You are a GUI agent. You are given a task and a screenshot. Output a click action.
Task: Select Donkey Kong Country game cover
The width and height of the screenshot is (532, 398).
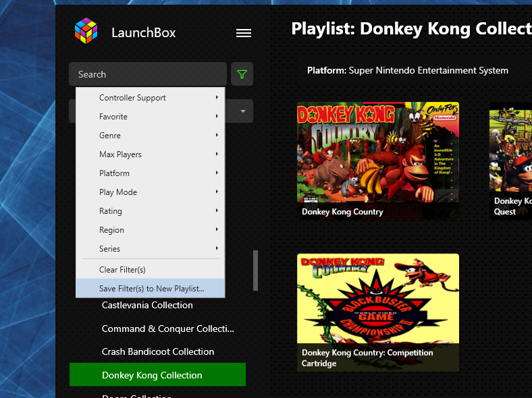[x=378, y=161]
